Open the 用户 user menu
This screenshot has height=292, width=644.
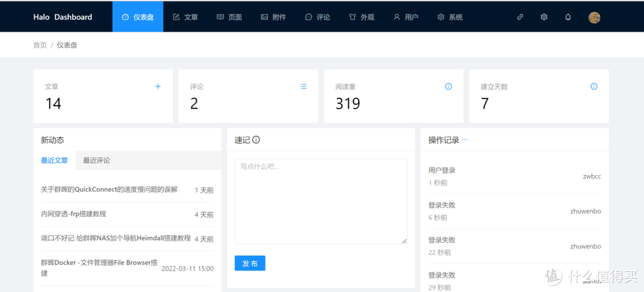(406, 17)
